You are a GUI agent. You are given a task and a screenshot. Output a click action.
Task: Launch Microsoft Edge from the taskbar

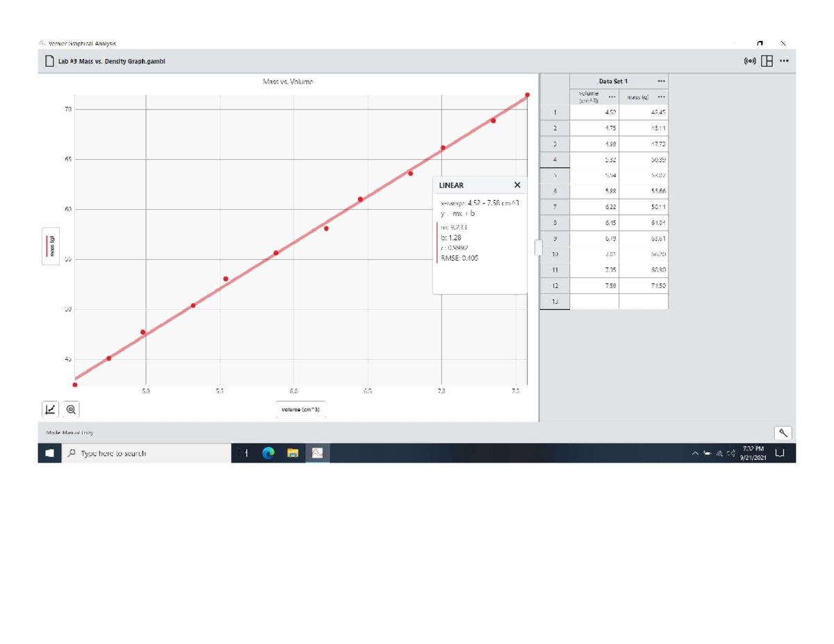[268, 452]
